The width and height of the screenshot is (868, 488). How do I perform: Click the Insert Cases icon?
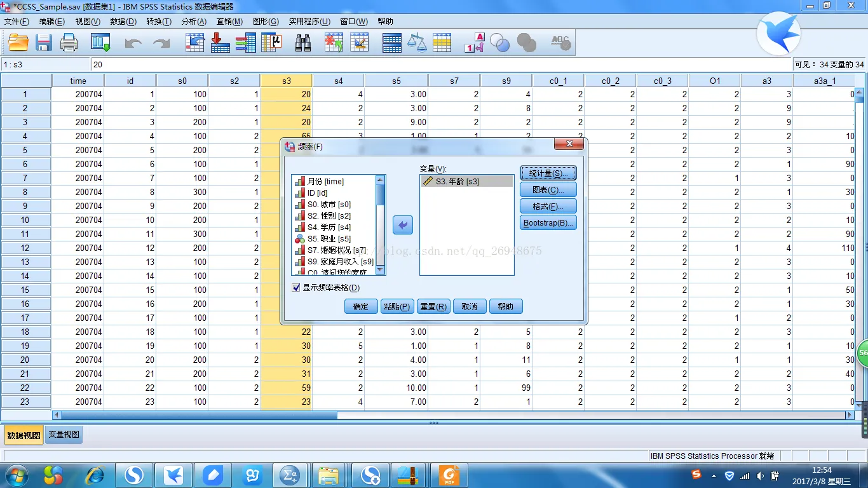(x=334, y=43)
